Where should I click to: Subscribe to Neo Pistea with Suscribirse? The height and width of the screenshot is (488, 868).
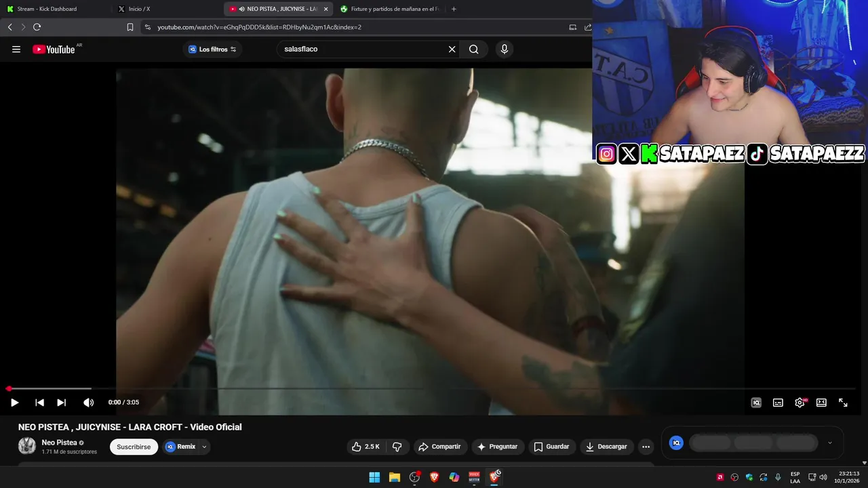(x=134, y=447)
